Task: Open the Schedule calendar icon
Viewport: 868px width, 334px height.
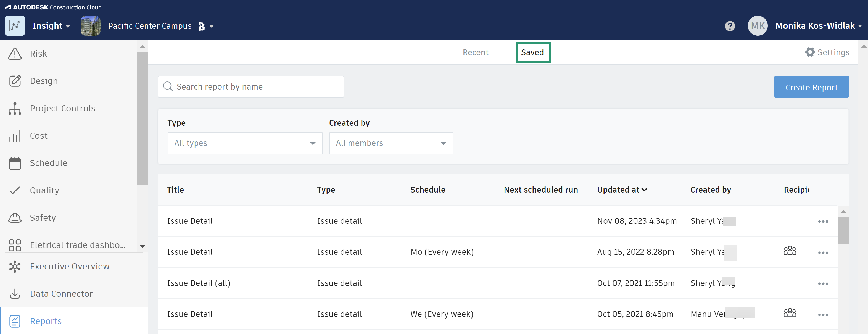Action: 15,163
